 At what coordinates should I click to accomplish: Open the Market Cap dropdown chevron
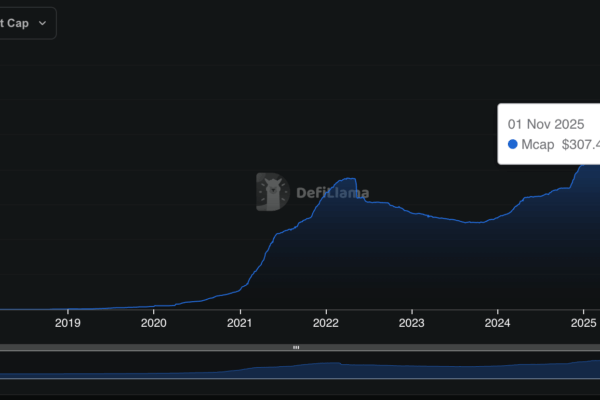(x=41, y=22)
